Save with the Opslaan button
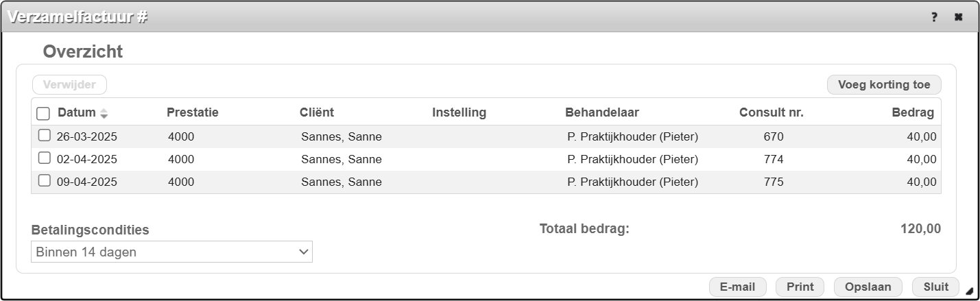This screenshot has width=980, height=301. click(868, 287)
